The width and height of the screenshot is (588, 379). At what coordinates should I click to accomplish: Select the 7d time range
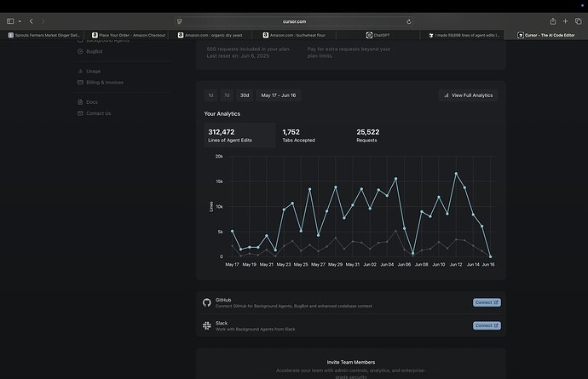coord(227,95)
